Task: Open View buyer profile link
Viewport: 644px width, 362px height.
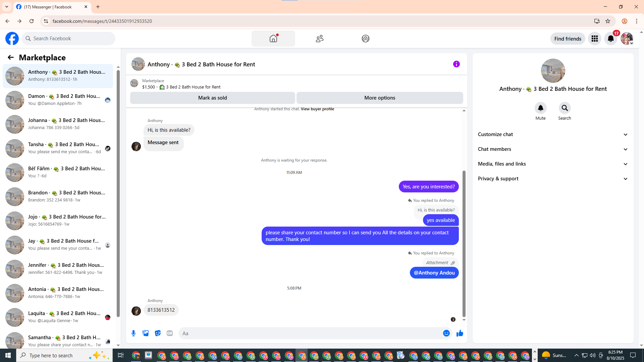Action: tap(317, 109)
